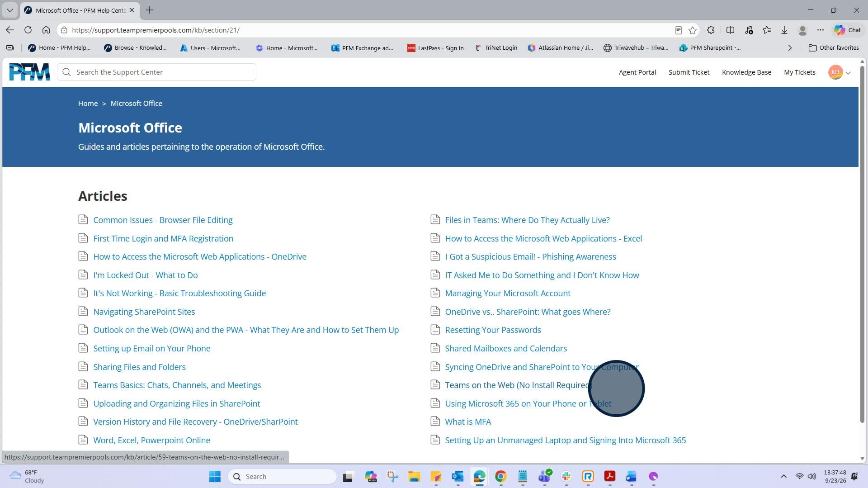The image size is (868, 488).
Task: Click the PFM logo in header
Action: [29, 72]
